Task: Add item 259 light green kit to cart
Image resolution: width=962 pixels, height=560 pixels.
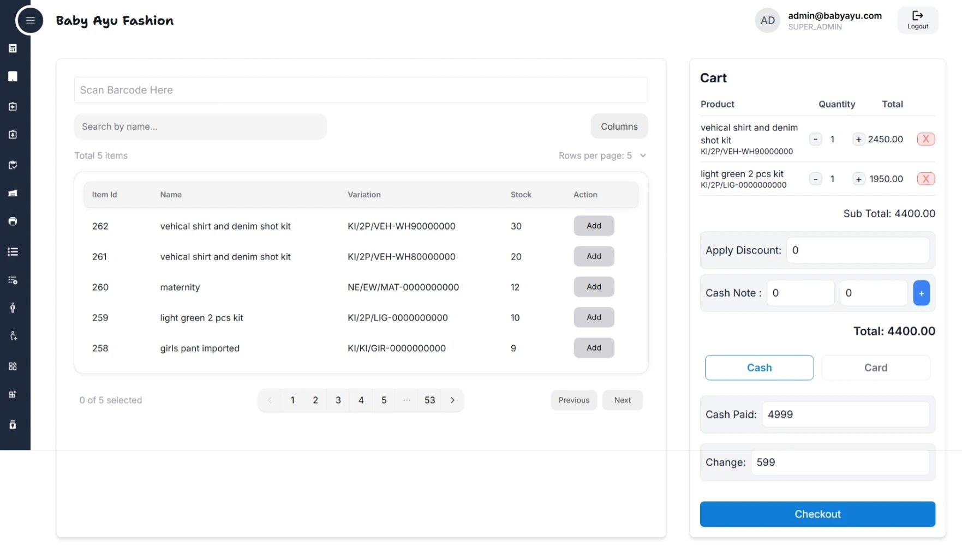Action: tap(594, 317)
